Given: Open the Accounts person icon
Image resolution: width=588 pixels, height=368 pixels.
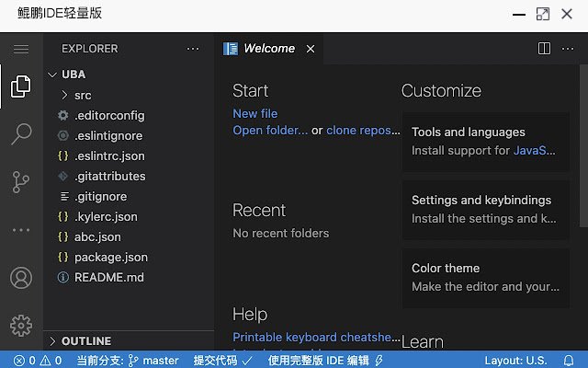Looking at the screenshot, I should click(x=21, y=278).
